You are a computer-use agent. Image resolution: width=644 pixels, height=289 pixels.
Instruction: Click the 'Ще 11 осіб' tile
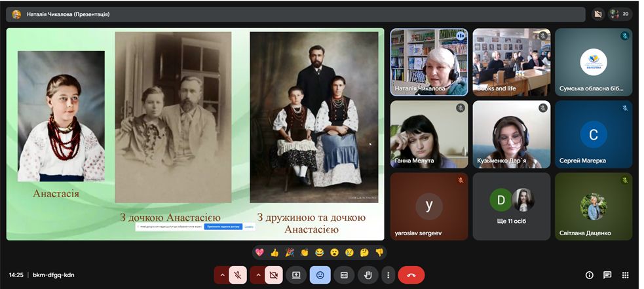511,206
